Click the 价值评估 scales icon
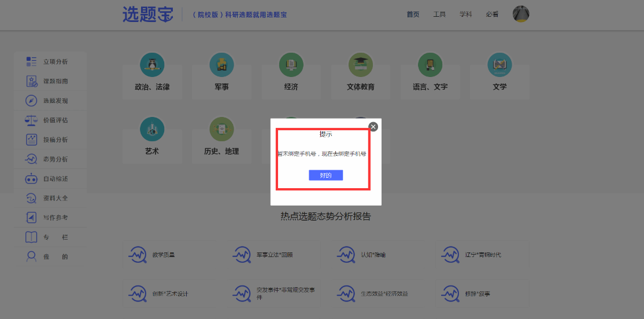 click(x=31, y=120)
